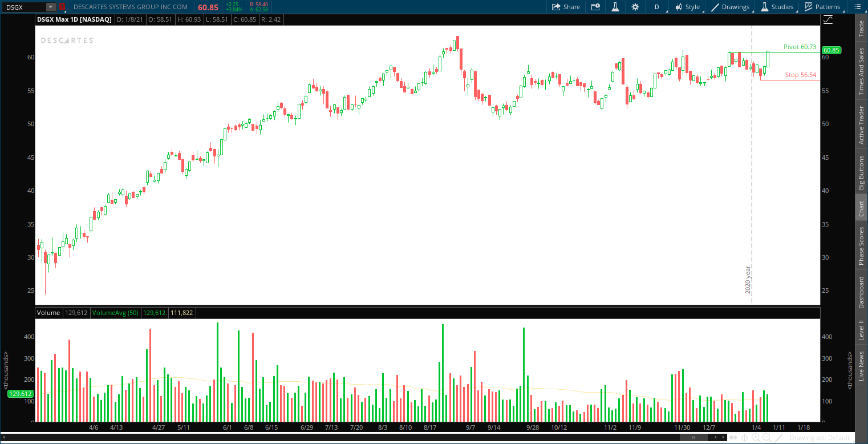
Task: Zoom in with the magnifier plus icon
Action: pos(756,438)
